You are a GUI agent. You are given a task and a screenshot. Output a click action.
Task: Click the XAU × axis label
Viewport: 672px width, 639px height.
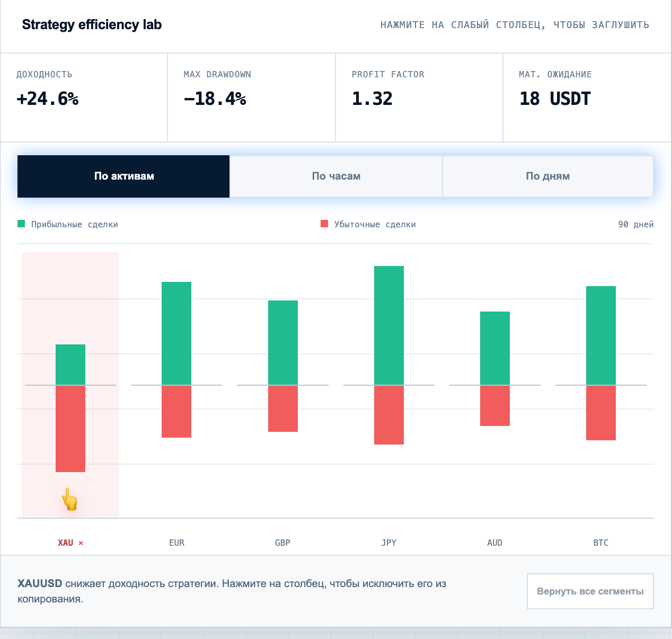pos(70,543)
